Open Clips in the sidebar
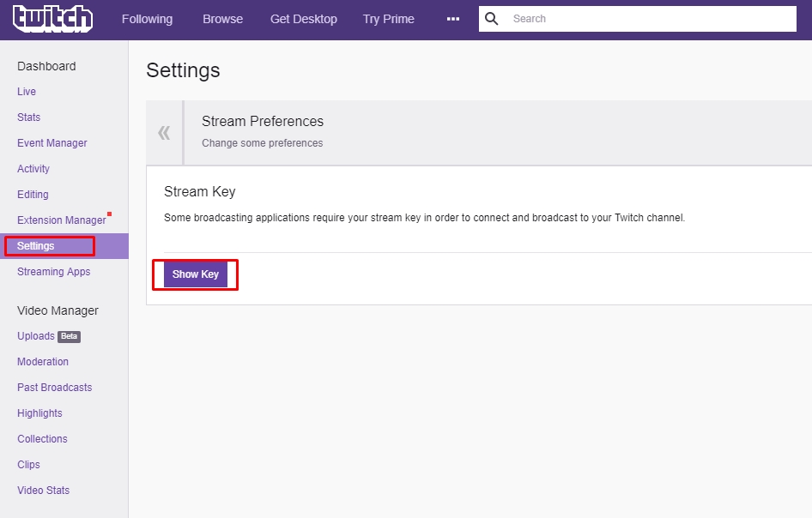 (x=28, y=465)
